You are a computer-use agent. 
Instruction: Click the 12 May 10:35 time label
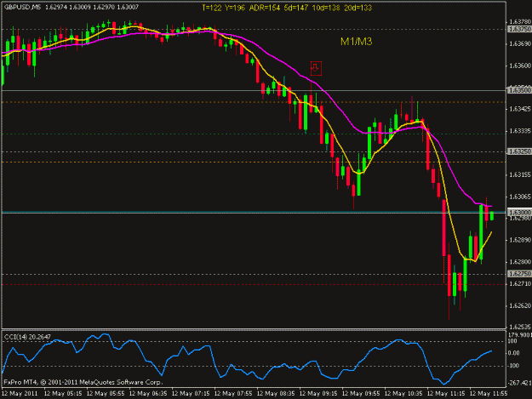[x=403, y=394]
